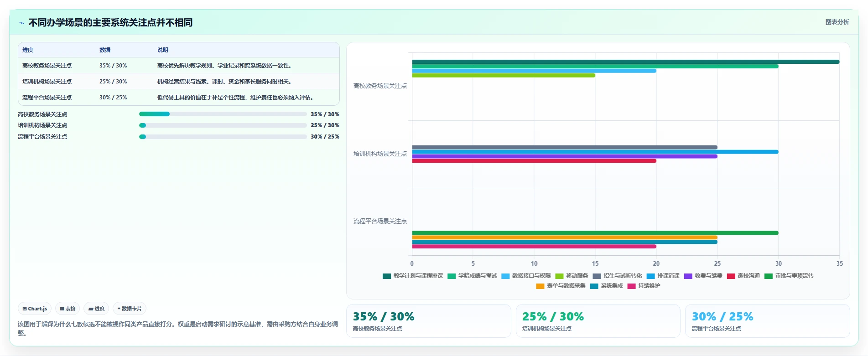
Task: Click the 25% / 30% stat card
Action: click(598, 321)
